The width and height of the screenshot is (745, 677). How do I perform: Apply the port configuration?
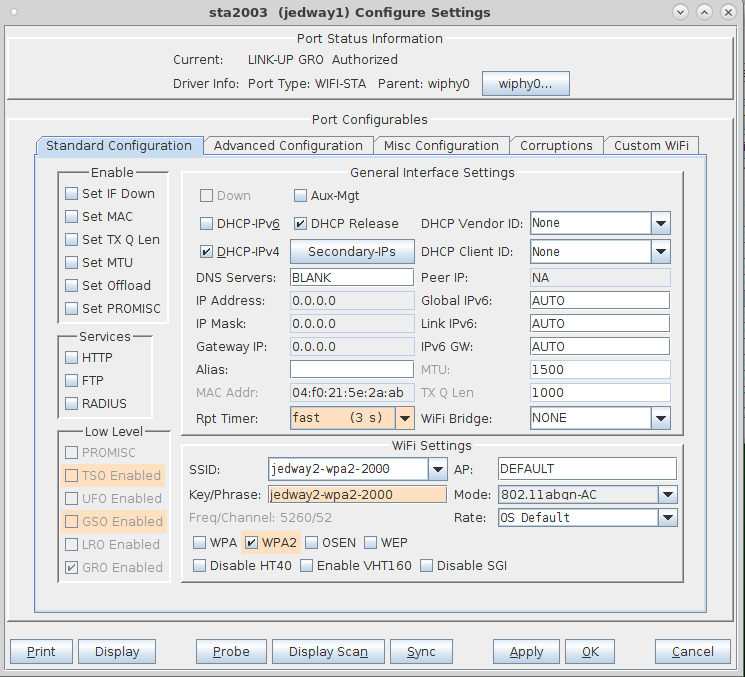tap(526, 651)
